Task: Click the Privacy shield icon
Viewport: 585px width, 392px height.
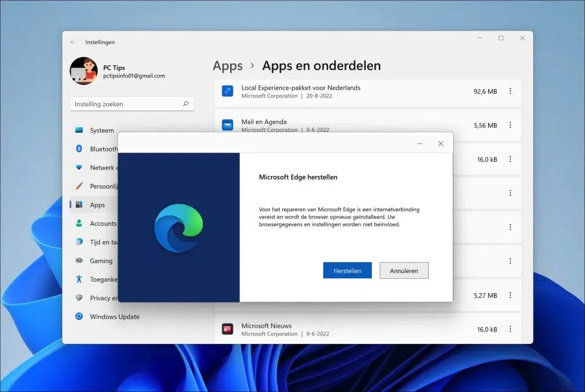Action: 79,298
